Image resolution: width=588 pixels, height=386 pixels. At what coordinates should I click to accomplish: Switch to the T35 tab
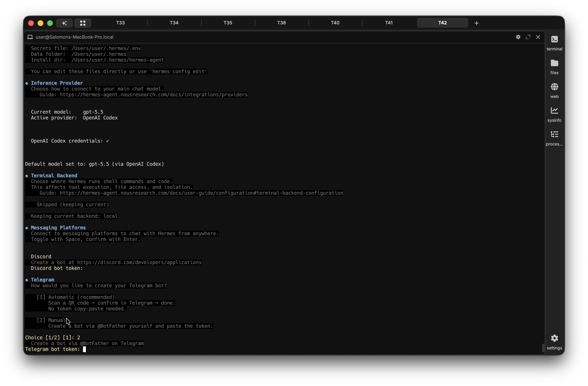(x=228, y=23)
